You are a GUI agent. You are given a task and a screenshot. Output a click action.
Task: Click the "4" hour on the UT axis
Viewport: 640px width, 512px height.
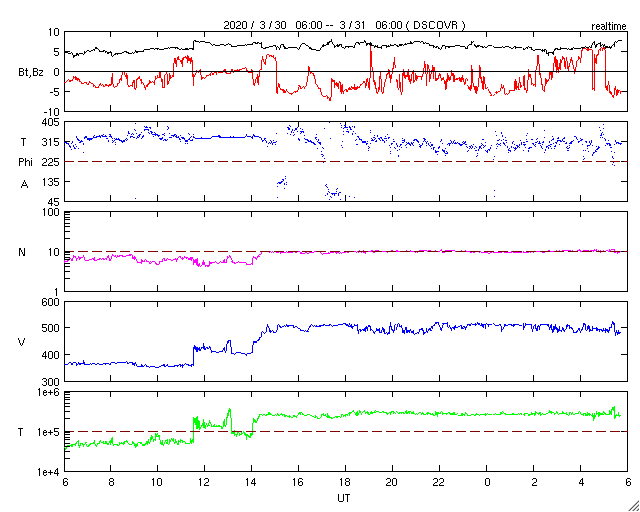(x=581, y=481)
